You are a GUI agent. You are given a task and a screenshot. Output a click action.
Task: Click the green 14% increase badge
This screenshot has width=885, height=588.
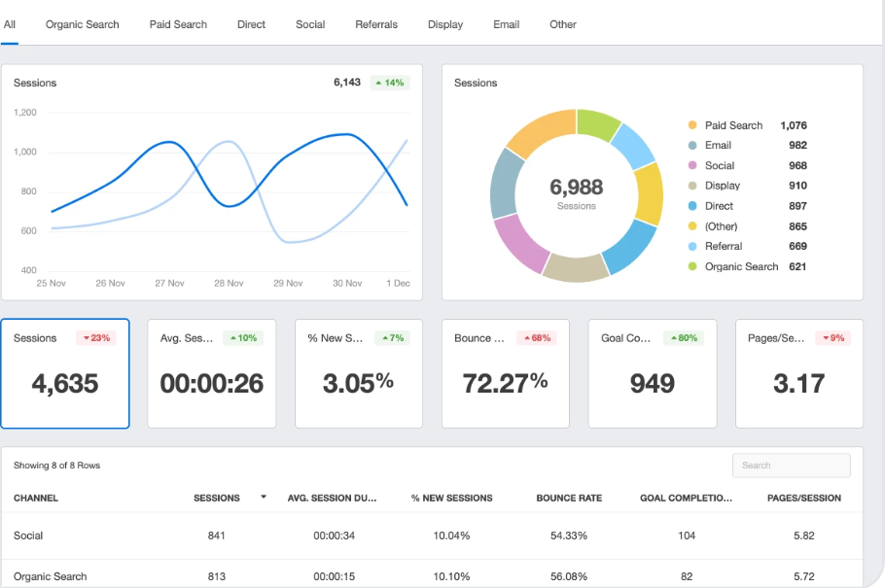tap(388, 84)
